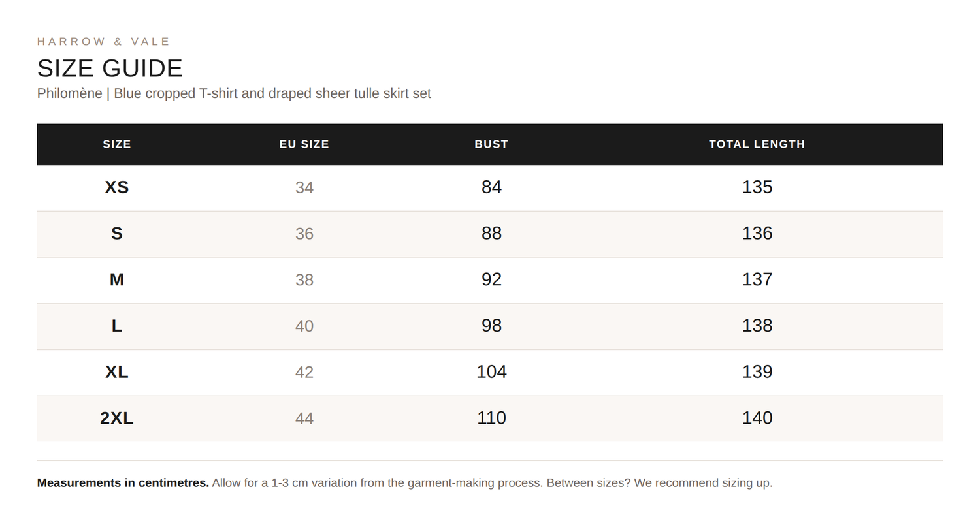Click bust value 84 cell

[x=491, y=187]
